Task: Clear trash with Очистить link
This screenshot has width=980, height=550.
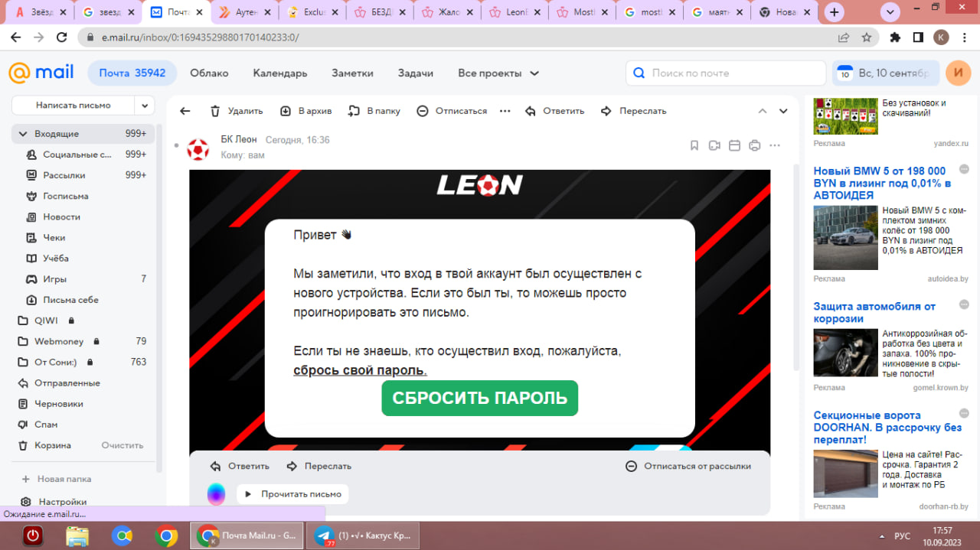Action: 122,445
